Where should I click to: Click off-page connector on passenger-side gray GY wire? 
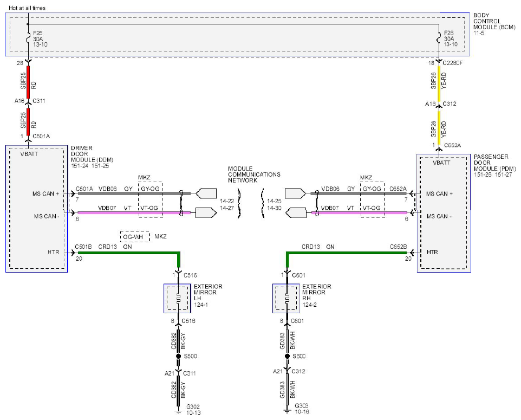point(295,193)
